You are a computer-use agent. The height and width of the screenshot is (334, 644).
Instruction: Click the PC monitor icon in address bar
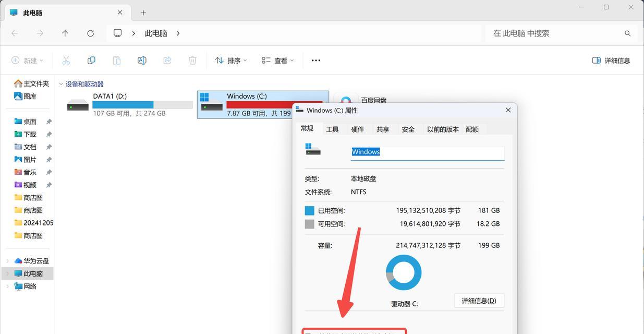118,33
